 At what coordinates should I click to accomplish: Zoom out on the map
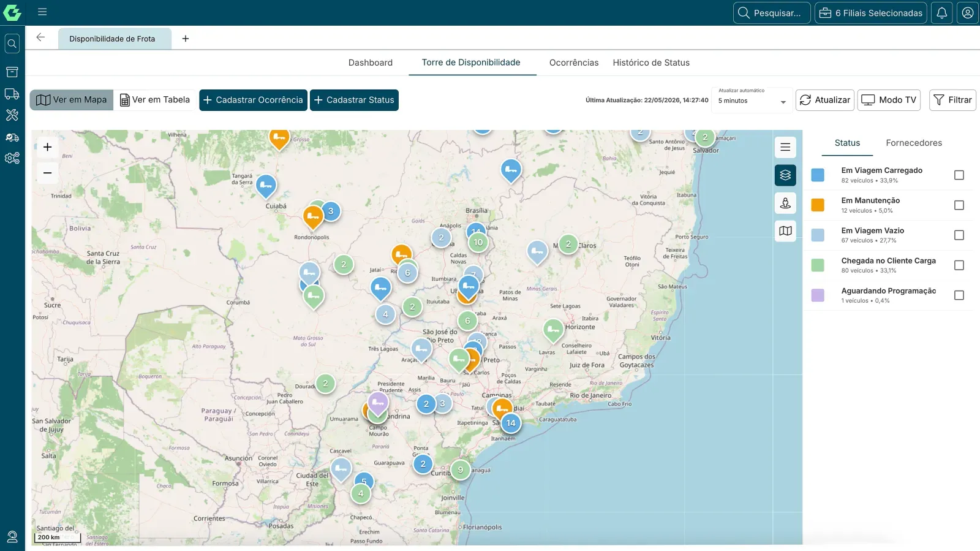coord(48,173)
